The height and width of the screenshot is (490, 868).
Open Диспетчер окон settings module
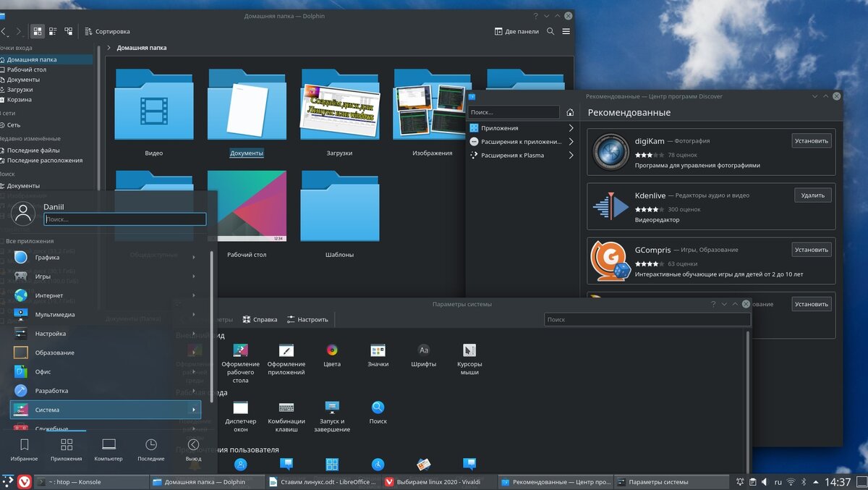click(x=241, y=415)
